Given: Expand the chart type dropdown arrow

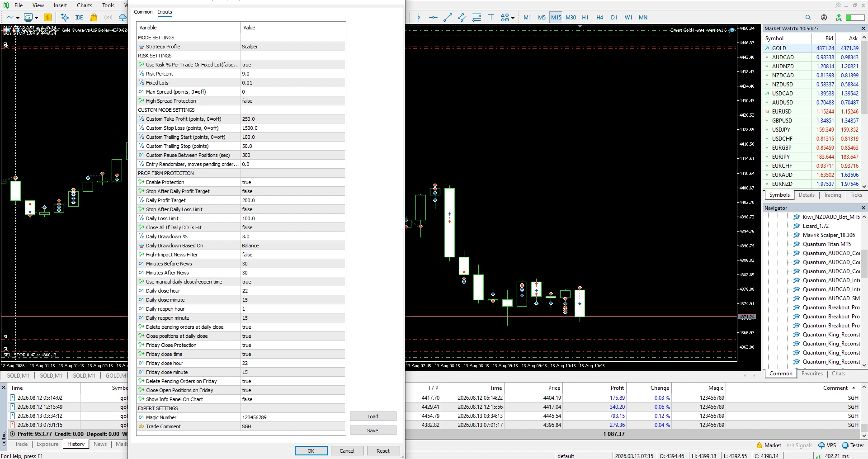Looking at the screenshot, I should click(x=18, y=18).
